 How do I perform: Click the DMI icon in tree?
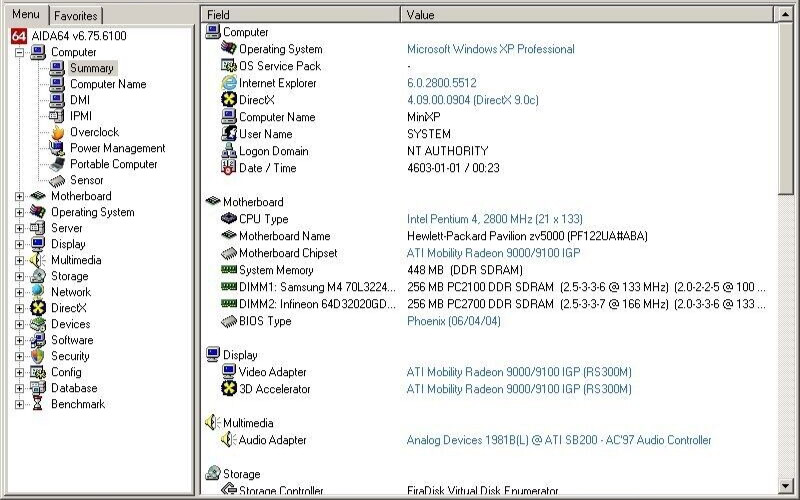coord(57,100)
